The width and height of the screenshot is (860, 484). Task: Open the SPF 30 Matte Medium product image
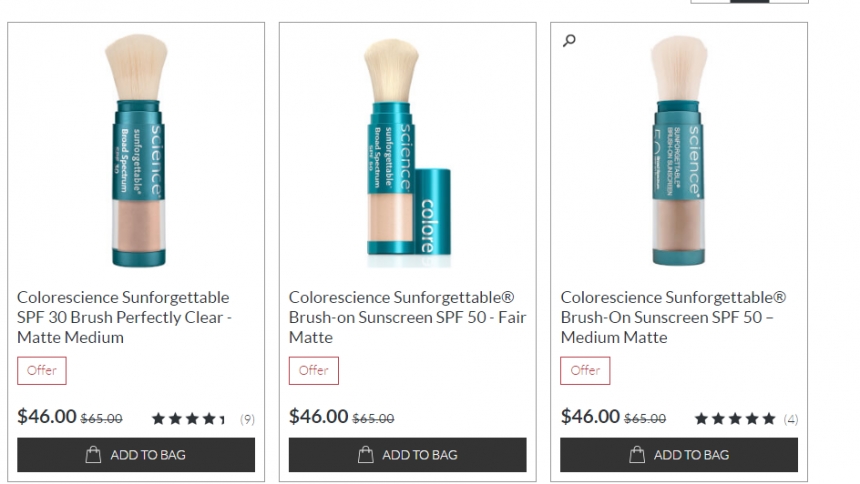tap(136, 150)
